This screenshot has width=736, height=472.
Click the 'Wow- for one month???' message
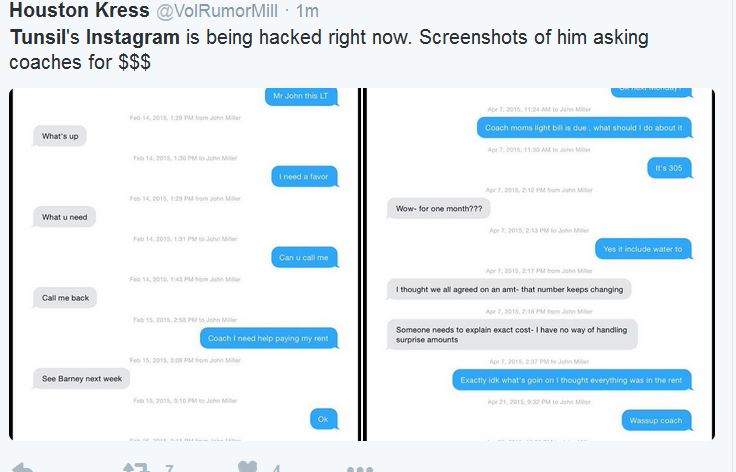439,209
